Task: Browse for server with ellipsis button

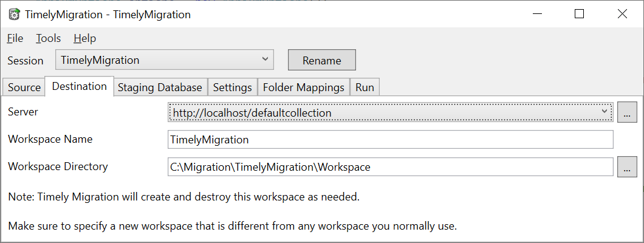Action: (627, 112)
